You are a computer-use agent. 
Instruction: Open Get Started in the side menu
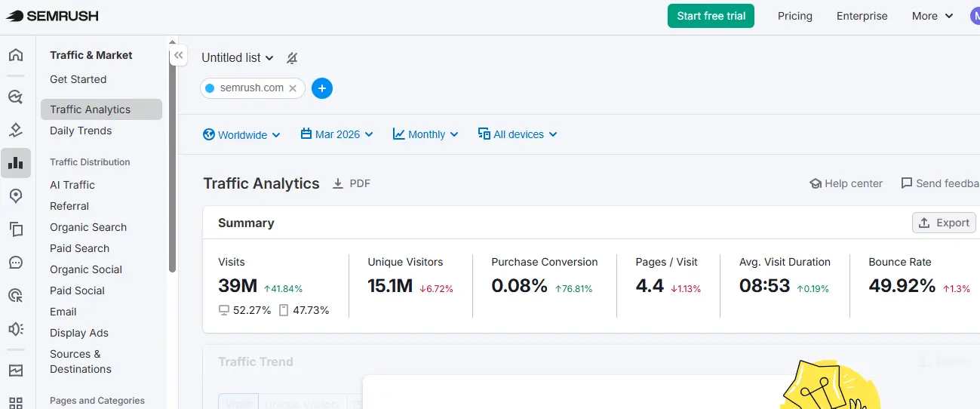[x=78, y=79]
